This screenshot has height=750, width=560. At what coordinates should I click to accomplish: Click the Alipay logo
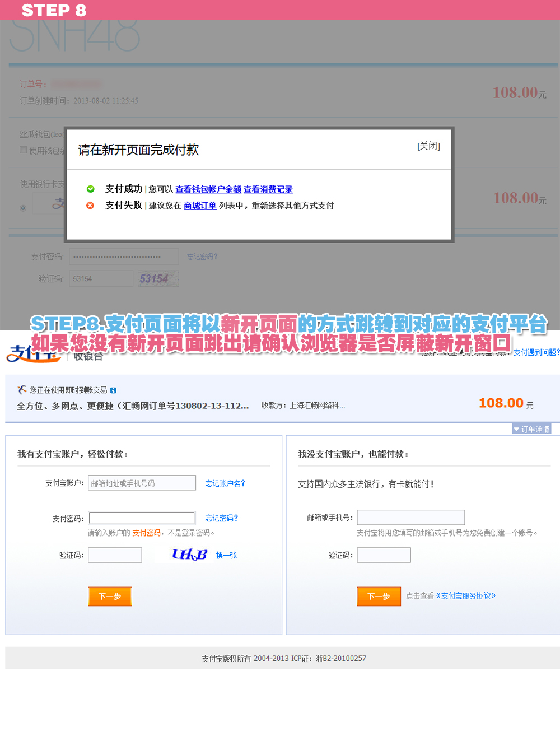(x=34, y=354)
